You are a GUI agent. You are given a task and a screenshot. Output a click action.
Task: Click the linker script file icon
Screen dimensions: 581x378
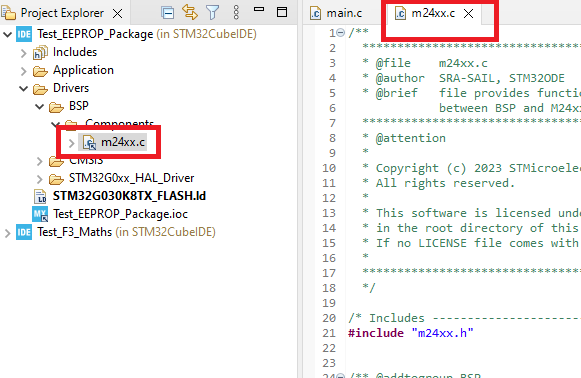(x=40, y=196)
